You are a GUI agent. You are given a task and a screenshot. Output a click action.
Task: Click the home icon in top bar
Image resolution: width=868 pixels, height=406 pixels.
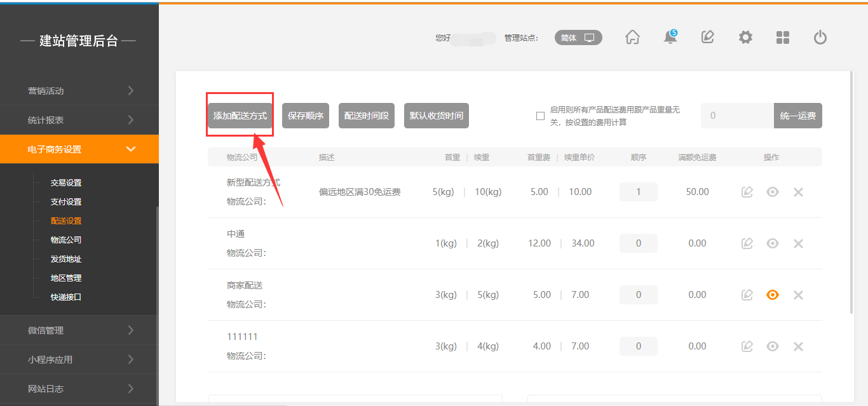coord(632,37)
